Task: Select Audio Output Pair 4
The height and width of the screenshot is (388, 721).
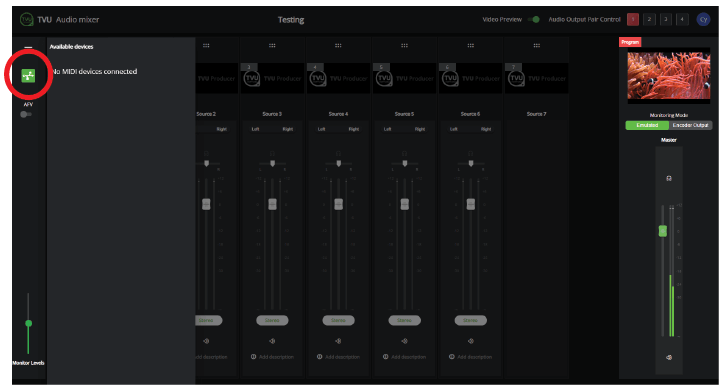Action: coord(682,19)
